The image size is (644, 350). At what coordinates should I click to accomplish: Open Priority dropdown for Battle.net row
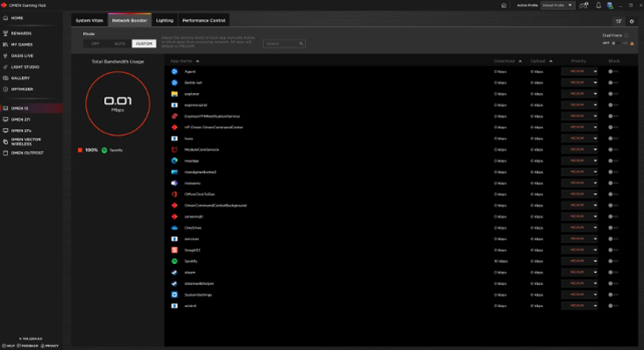579,82
